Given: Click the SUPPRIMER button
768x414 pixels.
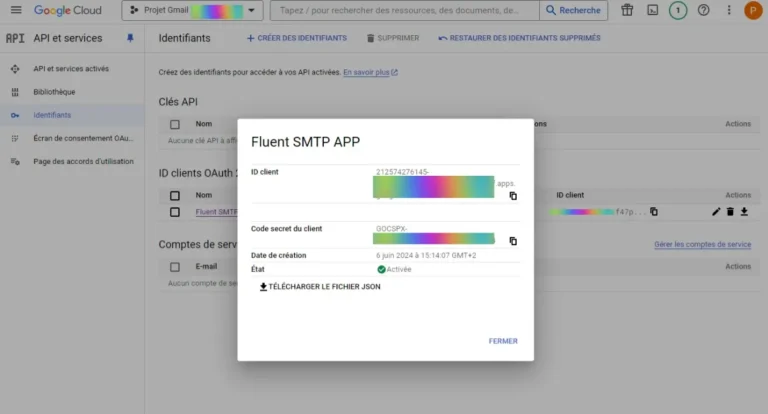Looking at the screenshot, I should [393, 38].
